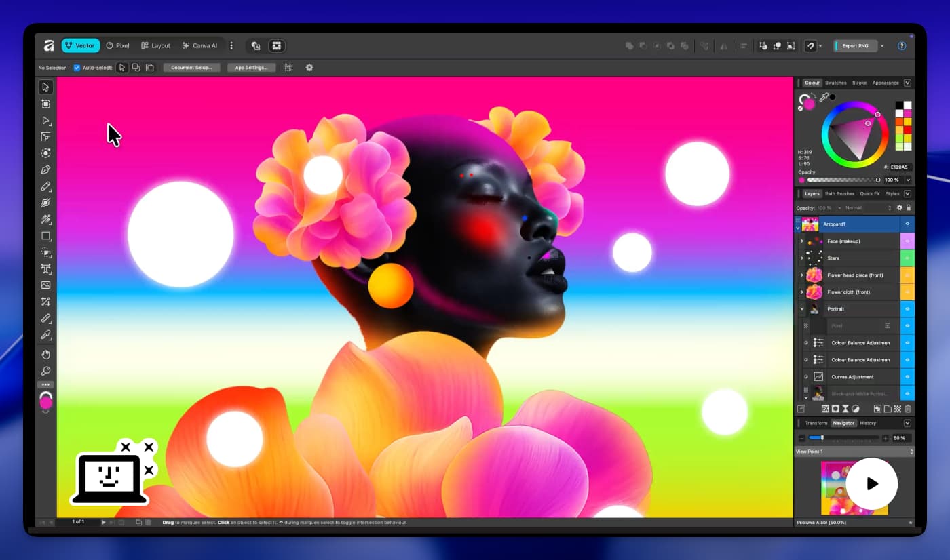Disable the Auto-select checkbox
The image size is (950, 560).
(77, 67)
